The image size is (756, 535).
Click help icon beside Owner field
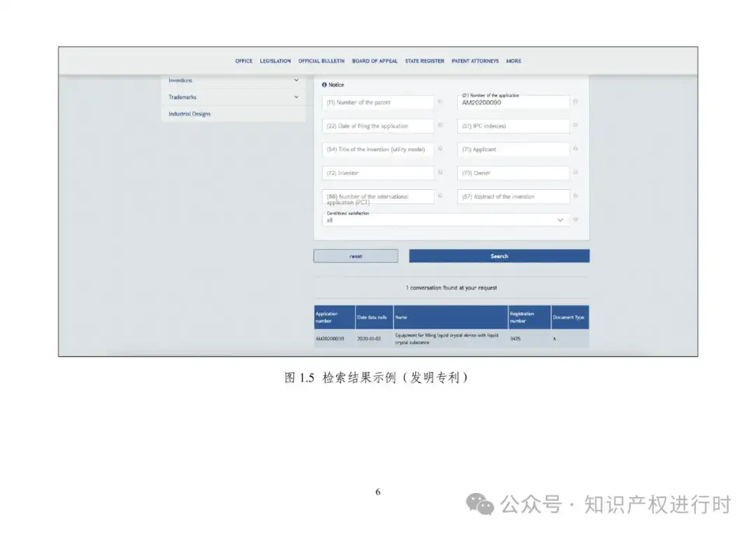[x=575, y=172]
